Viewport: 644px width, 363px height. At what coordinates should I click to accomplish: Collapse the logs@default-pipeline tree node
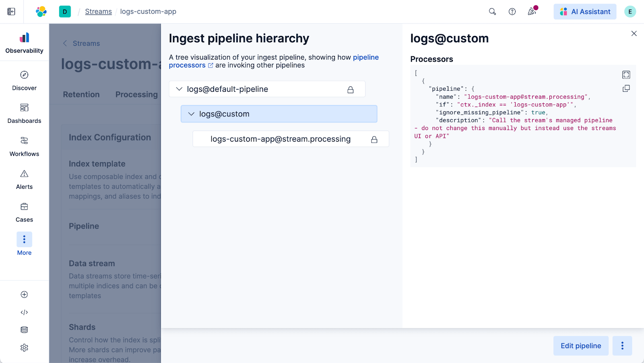pyautogui.click(x=180, y=89)
